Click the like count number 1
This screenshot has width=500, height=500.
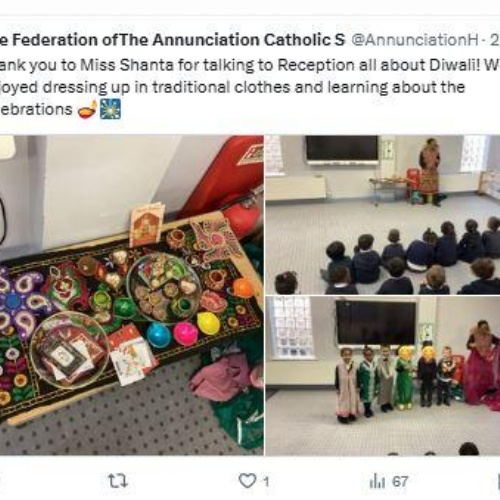(x=266, y=482)
